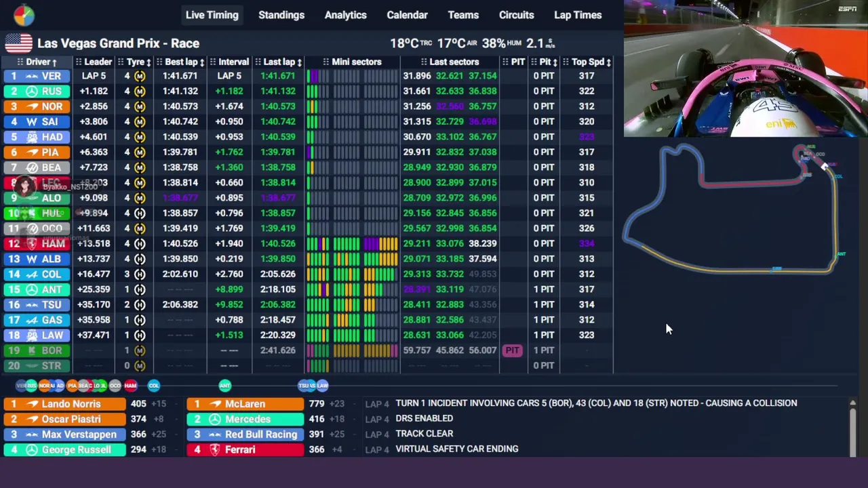868x488 pixels.
Task: Select Lando Norris in driver standings
Action: pos(64,404)
